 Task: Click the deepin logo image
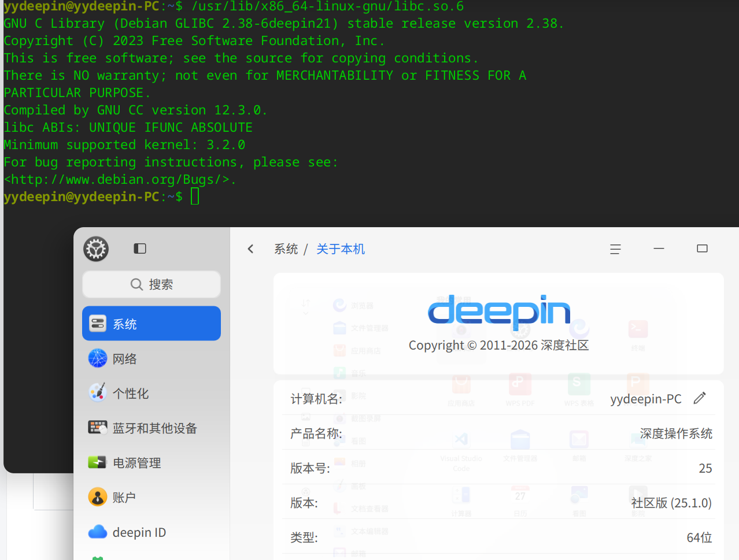coord(499,311)
